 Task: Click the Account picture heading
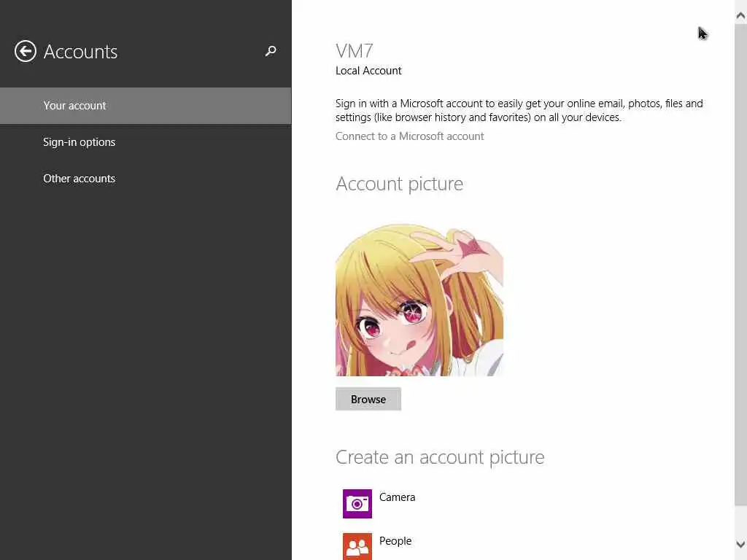pos(399,184)
